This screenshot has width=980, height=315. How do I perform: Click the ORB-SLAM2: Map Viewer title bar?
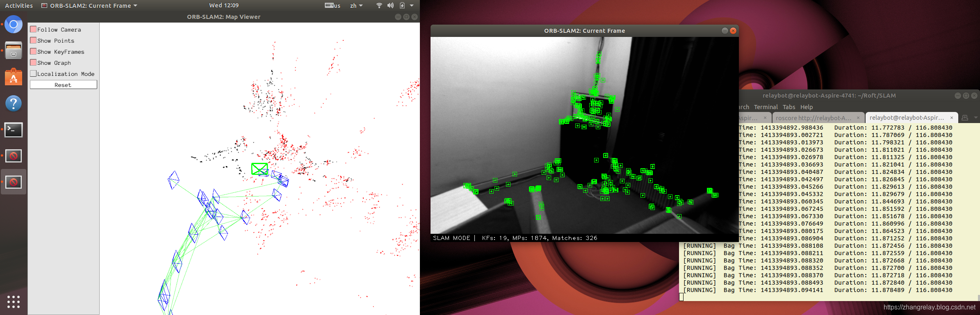pyautogui.click(x=223, y=17)
